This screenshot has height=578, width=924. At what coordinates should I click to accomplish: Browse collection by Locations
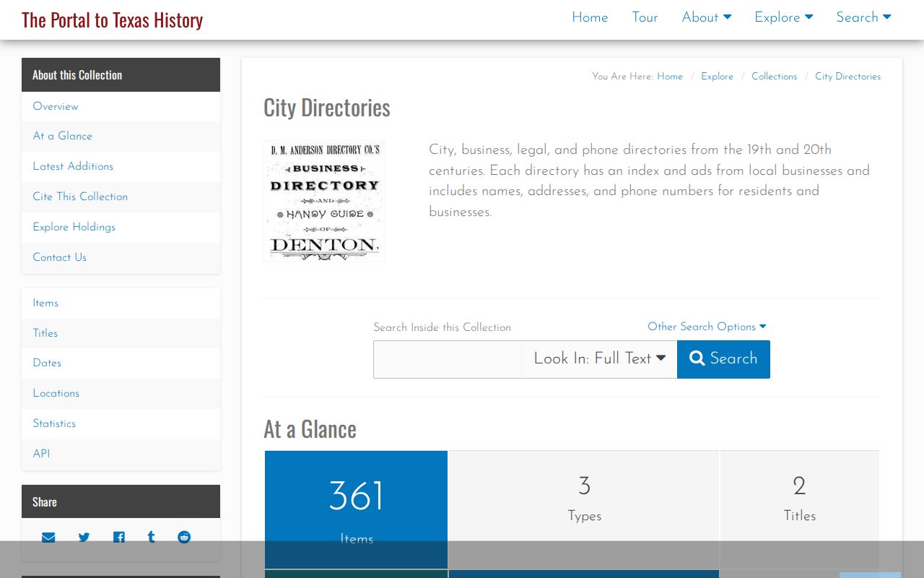(121, 393)
